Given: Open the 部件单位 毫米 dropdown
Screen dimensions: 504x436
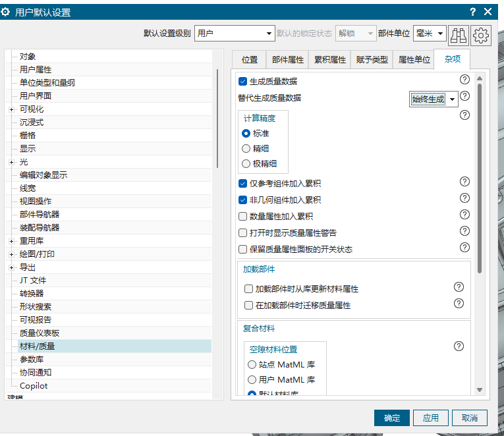Looking at the screenshot, I should pyautogui.click(x=430, y=33).
